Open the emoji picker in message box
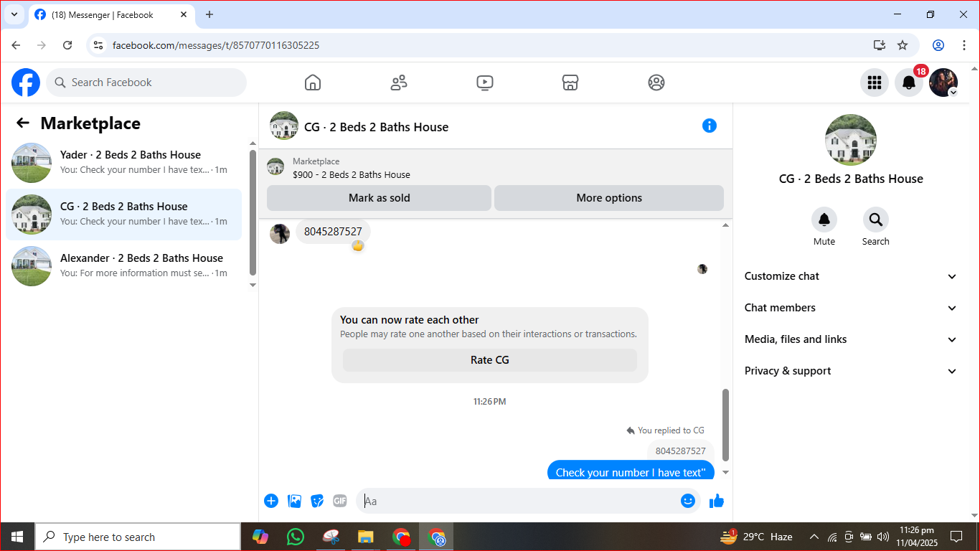The image size is (980, 551). (688, 501)
